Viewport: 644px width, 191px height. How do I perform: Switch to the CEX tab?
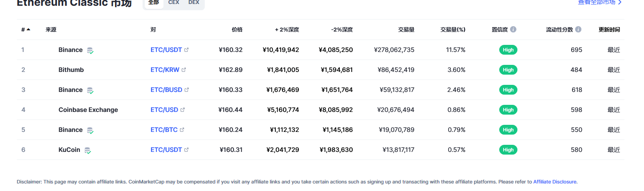coord(174,3)
